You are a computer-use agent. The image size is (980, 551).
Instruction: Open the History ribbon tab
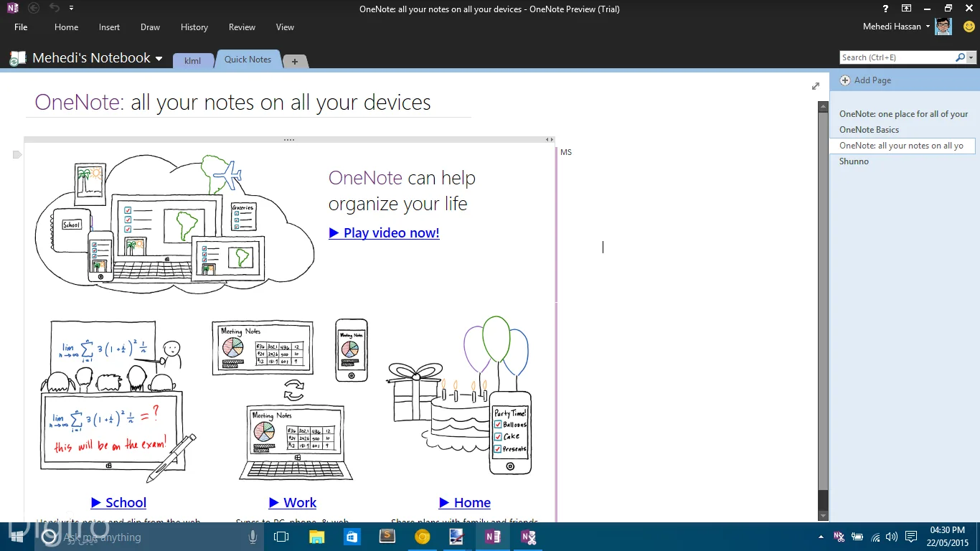click(x=194, y=27)
